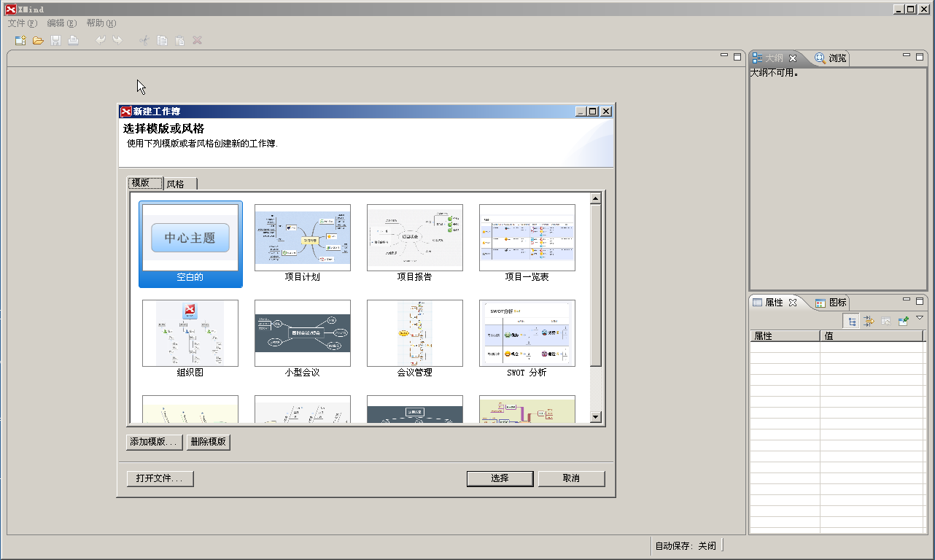Switch to the 模版 tab
The image size is (935, 560).
145,183
